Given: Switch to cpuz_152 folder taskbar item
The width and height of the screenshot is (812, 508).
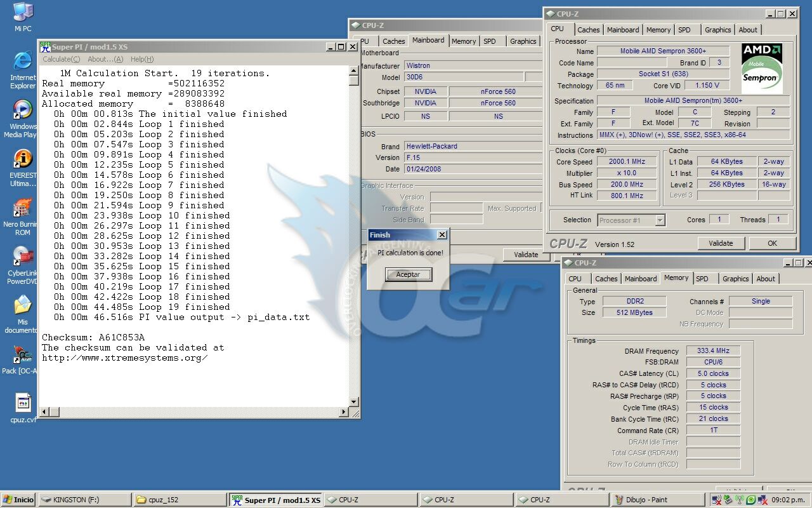Looking at the screenshot, I should pyautogui.click(x=180, y=500).
